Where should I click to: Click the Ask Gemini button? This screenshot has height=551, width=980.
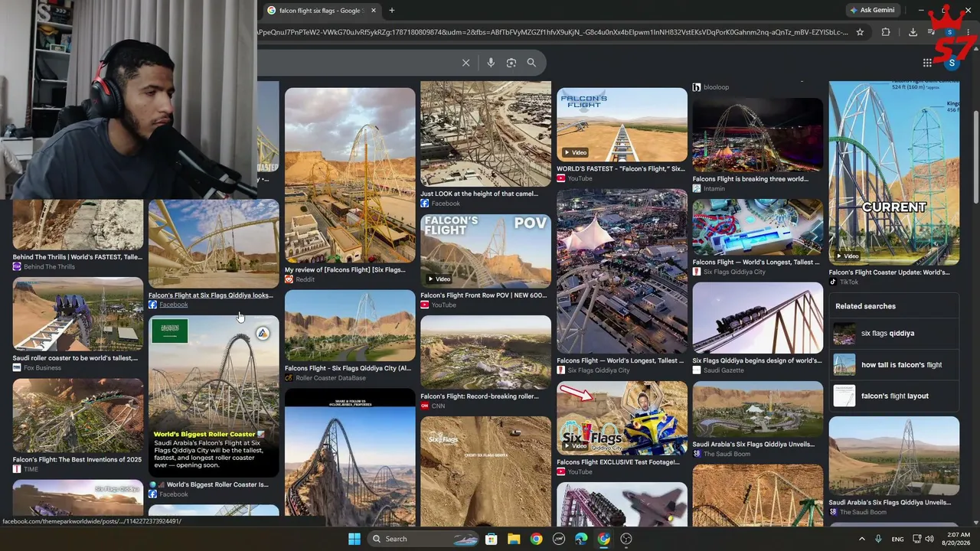click(x=872, y=10)
